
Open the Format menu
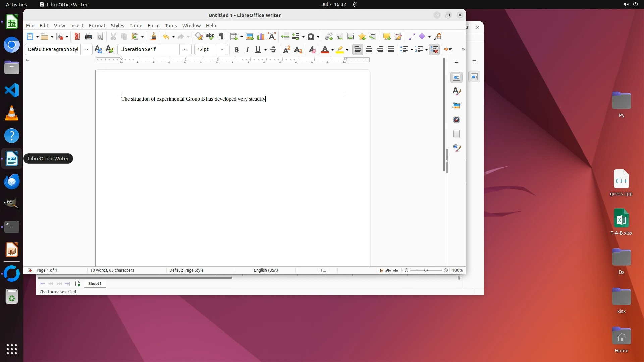[x=97, y=26]
